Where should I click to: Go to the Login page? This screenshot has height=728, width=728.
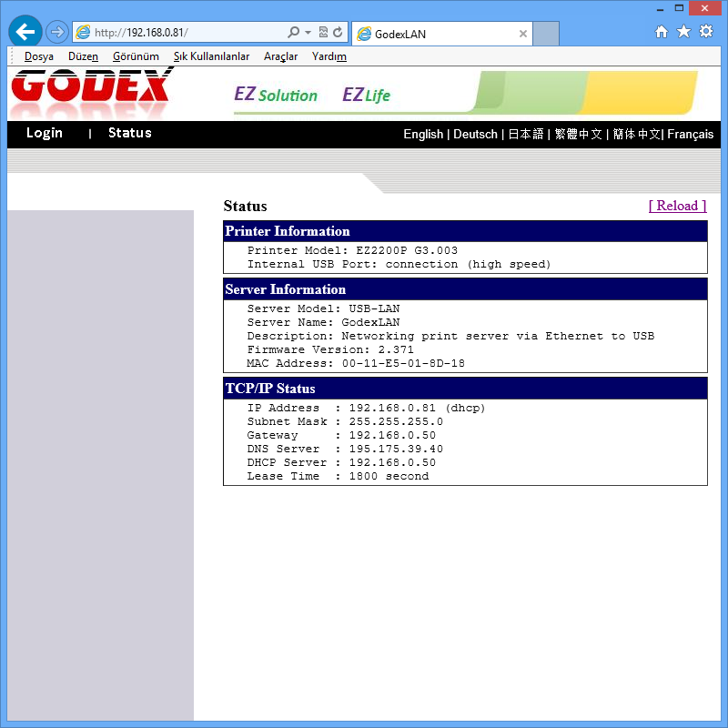click(x=45, y=133)
